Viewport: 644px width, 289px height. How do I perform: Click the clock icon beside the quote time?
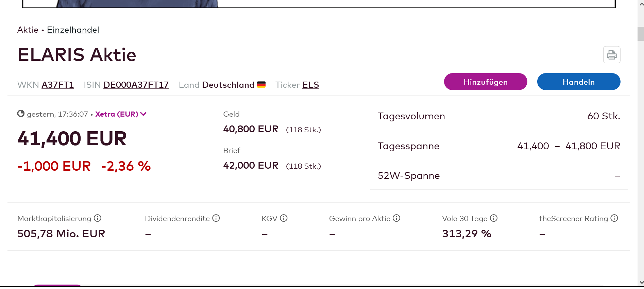[21, 114]
